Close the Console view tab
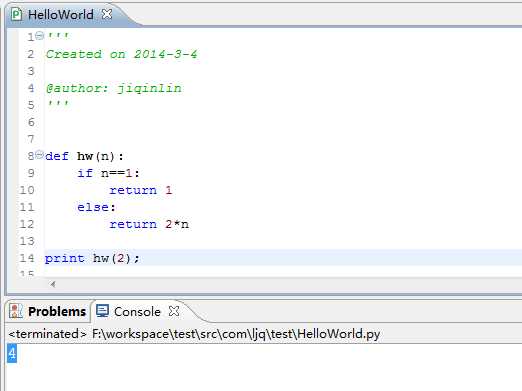Viewport: 522px width, 391px height. pyautogui.click(x=174, y=311)
